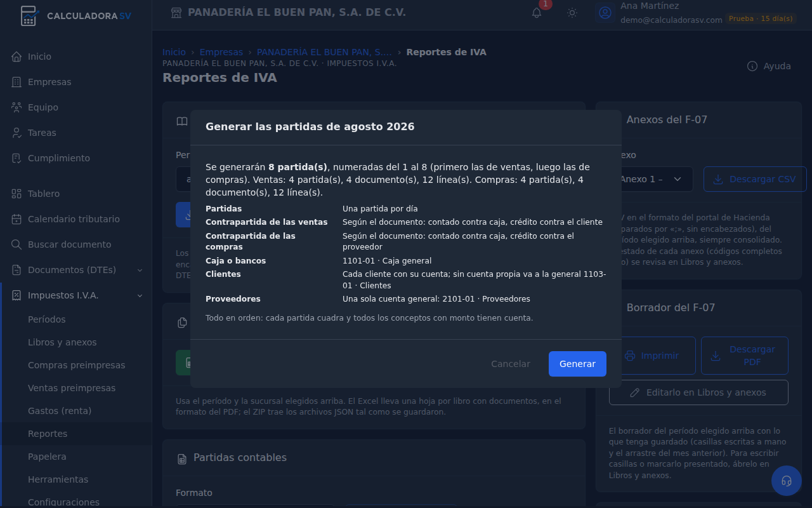Screen dimensions: 812x508
Task: Click the Ayuda info icon
Action: click(x=752, y=66)
